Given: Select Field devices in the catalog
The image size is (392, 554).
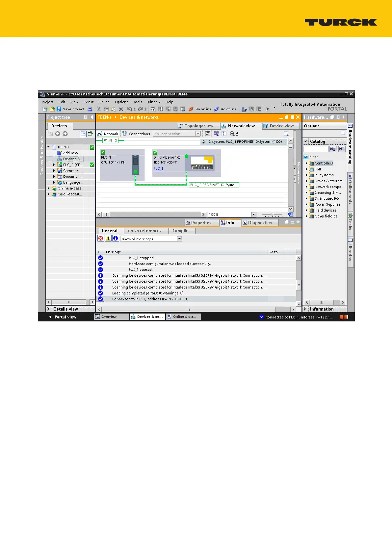Looking at the screenshot, I should click(325, 210).
